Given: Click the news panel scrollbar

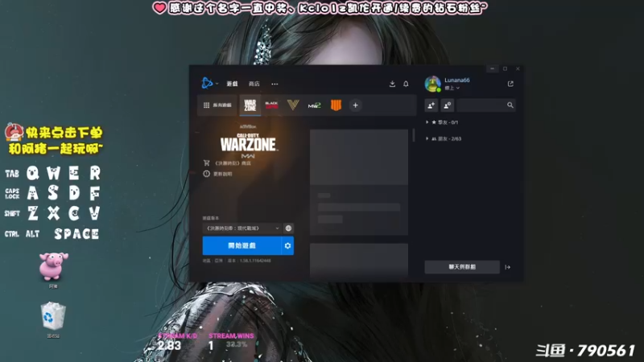Looking at the screenshot, I should [x=414, y=135].
